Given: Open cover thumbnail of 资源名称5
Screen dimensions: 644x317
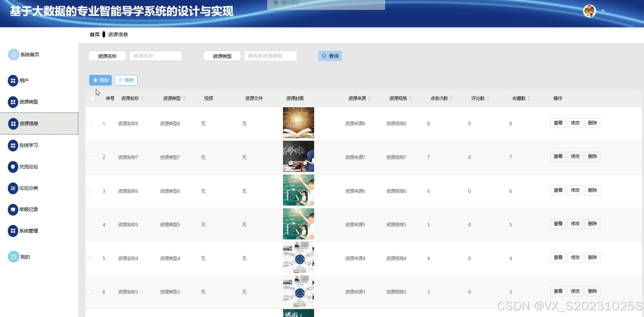Looking at the screenshot, I should (x=299, y=224).
